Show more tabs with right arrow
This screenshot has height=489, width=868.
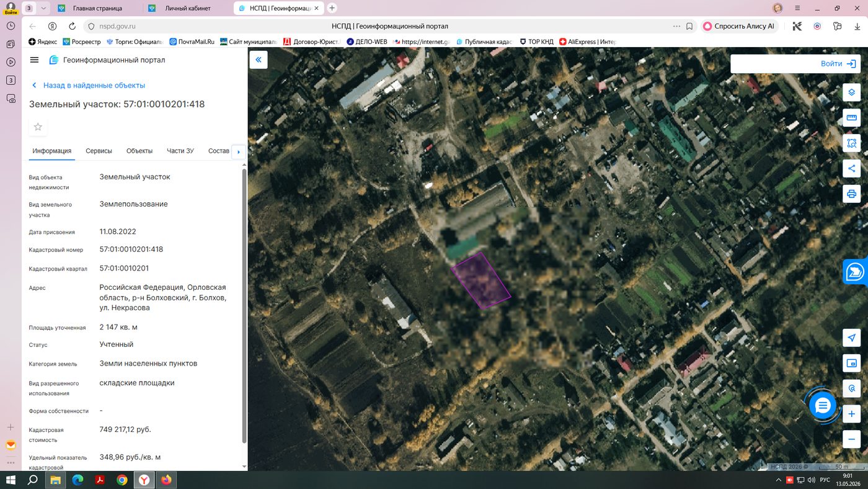239,151
